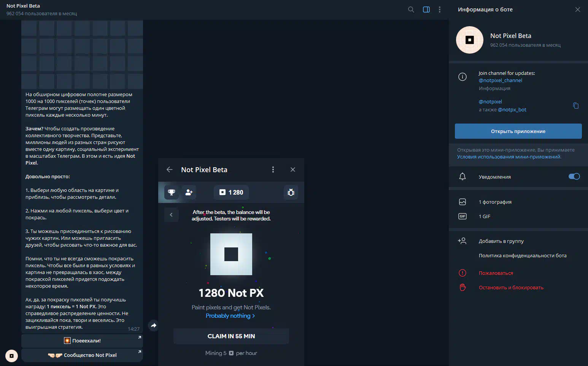Viewport: 588px width, 366px height.
Task: Click the info icon in bot description
Action: (x=462, y=77)
